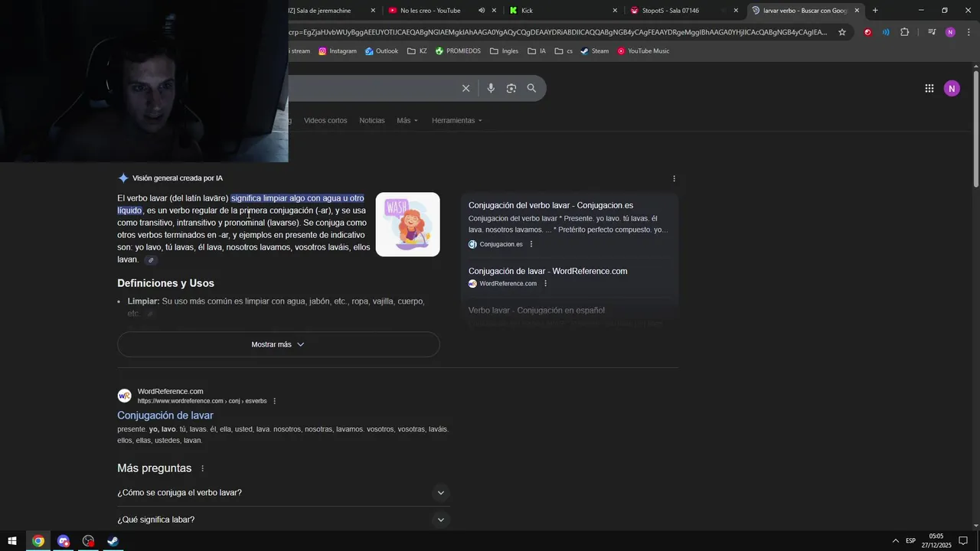
Task: Open Steam from the taskbar
Action: (113, 541)
